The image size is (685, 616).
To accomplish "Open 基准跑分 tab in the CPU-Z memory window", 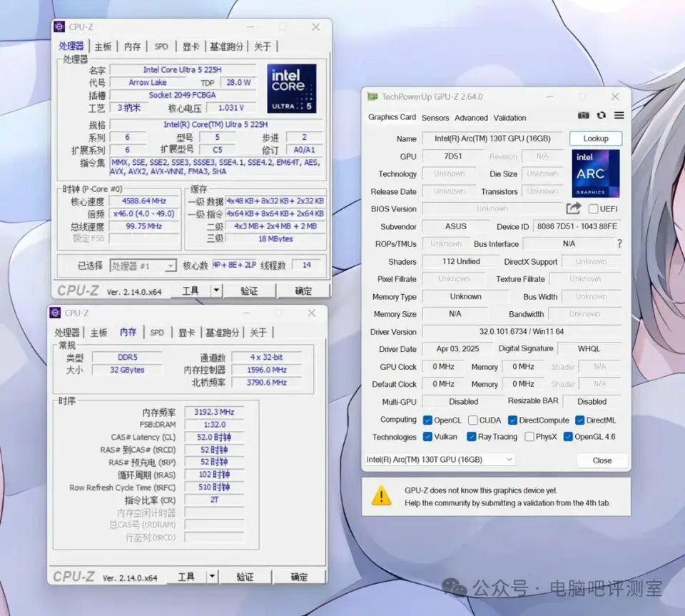I will (x=223, y=333).
